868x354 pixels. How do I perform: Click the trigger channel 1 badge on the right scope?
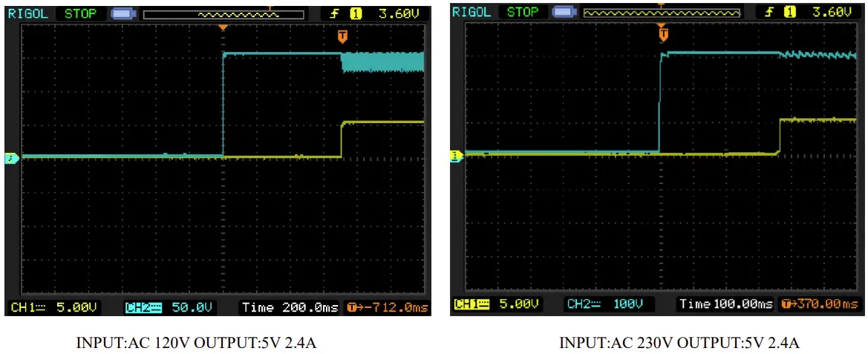click(791, 12)
